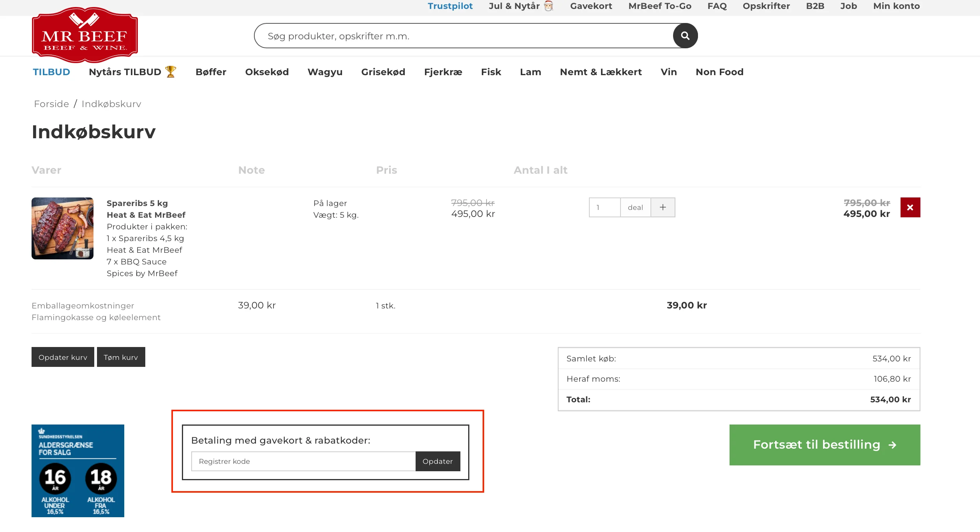Click Fortsæt til bestilling button
This screenshot has width=980, height=532.
[825, 445]
